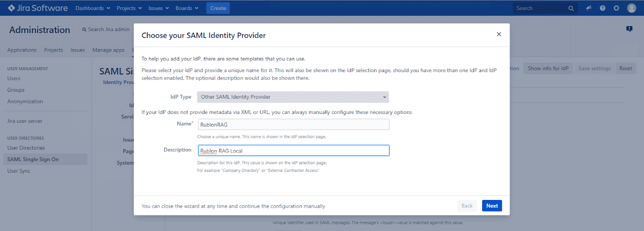Image resolution: width=644 pixels, height=231 pixels.
Task: Open the settings gear icon
Action: 616,8
